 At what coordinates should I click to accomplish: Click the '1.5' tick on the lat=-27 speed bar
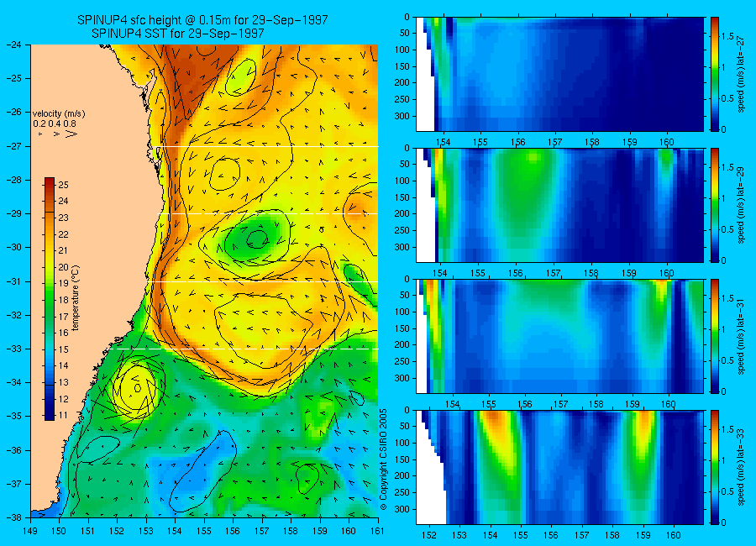pos(728,36)
